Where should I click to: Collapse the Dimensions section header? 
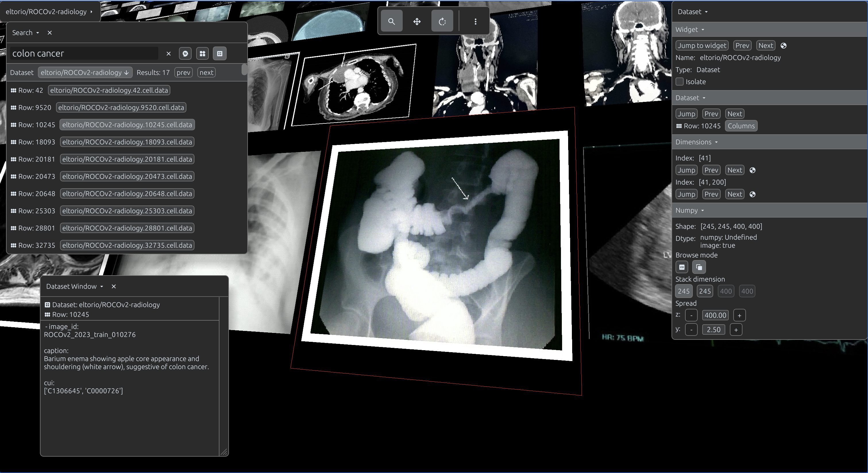point(696,142)
